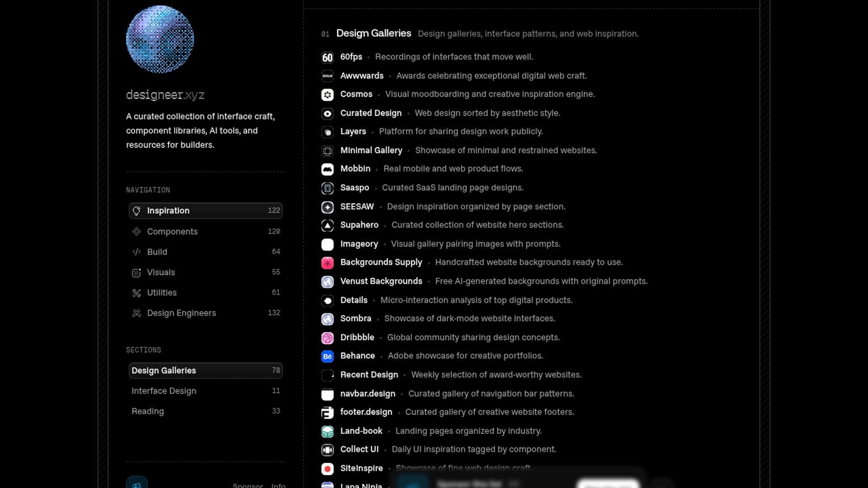The width and height of the screenshot is (868, 488).
Task: Click the SEESAW logo icon
Action: click(x=327, y=207)
